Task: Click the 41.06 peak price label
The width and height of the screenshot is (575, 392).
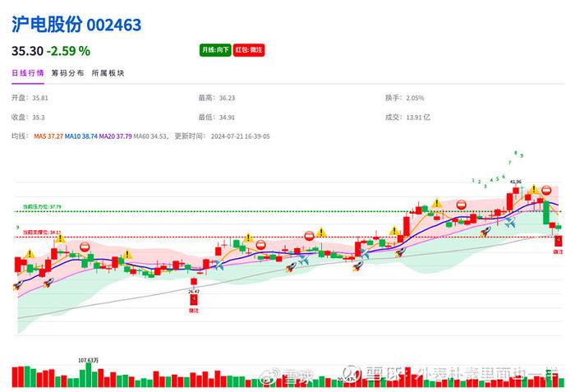Action: click(516, 182)
